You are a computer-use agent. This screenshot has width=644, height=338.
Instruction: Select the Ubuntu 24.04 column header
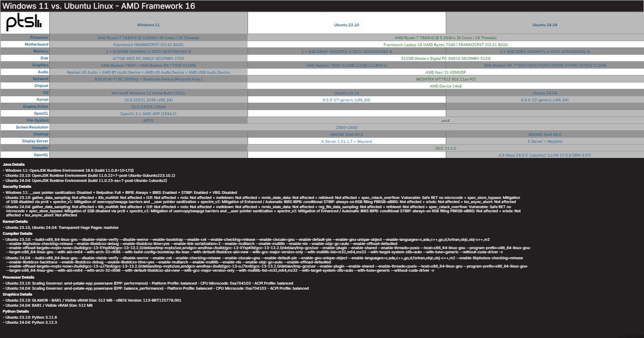pos(545,25)
